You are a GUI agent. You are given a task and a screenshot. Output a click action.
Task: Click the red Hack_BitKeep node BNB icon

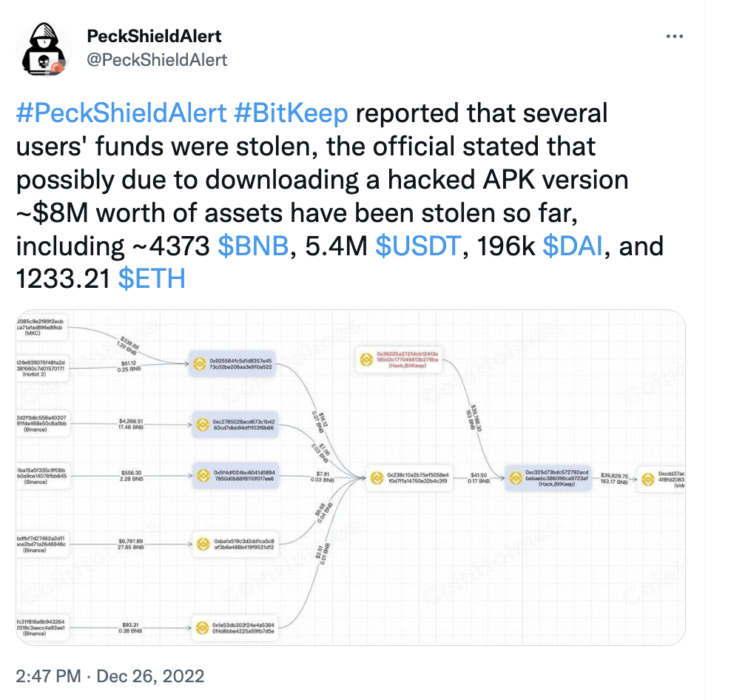(366, 360)
